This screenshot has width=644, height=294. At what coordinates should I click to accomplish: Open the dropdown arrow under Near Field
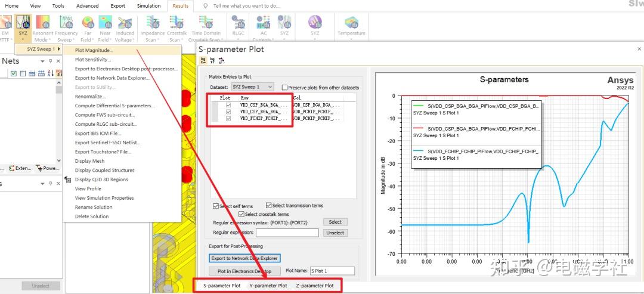pyautogui.click(x=112, y=40)
